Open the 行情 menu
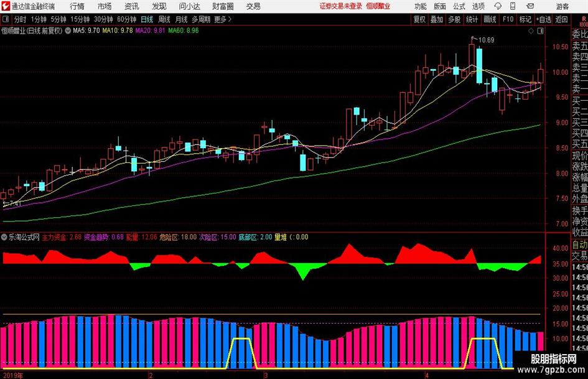Viewport: 588px width, 379px height. [77, 6]
